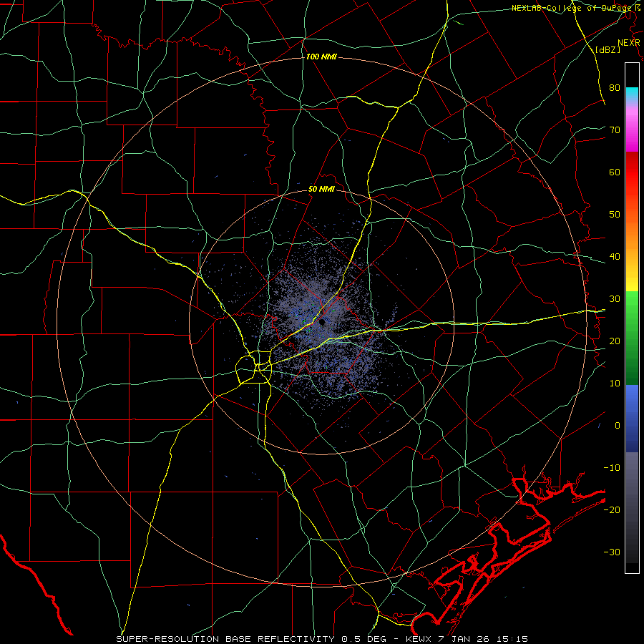Click the -20 value on the dBZ scale

click(612, 510)
